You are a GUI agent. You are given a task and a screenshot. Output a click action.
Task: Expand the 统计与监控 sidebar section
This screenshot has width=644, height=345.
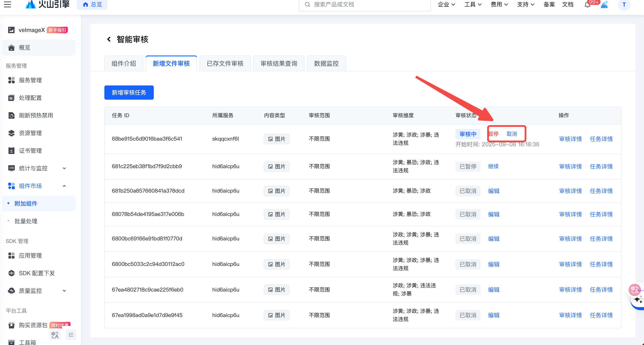coord(64,168)
